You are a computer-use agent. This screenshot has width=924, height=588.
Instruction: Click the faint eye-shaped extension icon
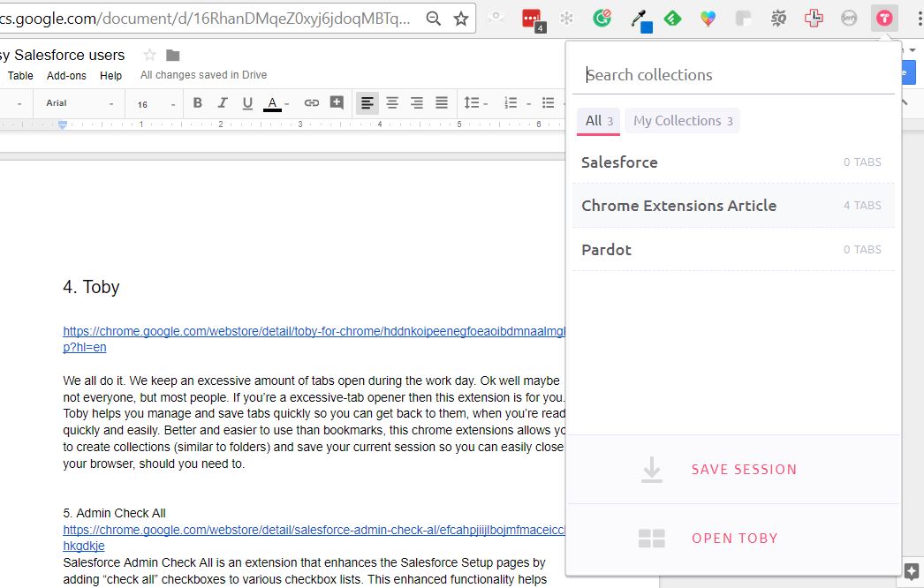[x=496, y=18]
